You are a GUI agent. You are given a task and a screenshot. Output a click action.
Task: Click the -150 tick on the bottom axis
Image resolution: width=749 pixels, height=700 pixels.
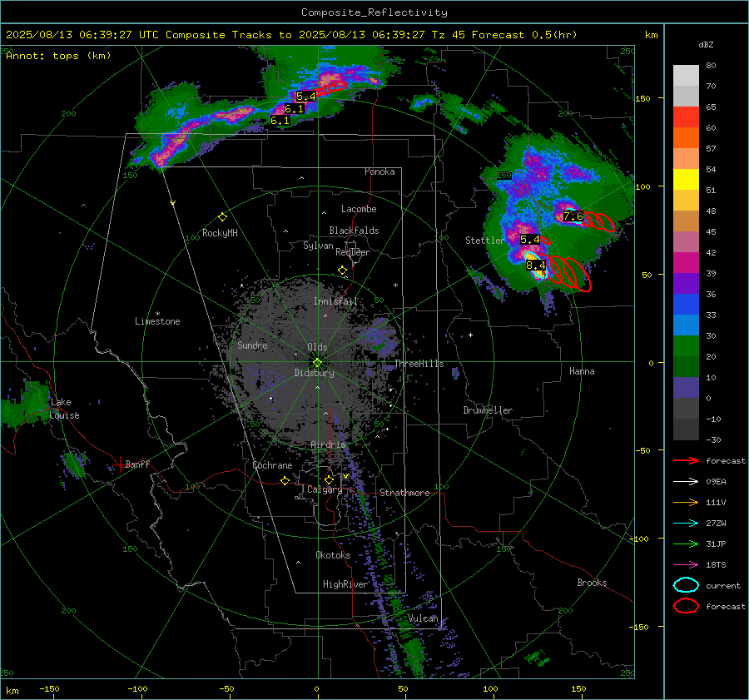click(x=49, y=689)
